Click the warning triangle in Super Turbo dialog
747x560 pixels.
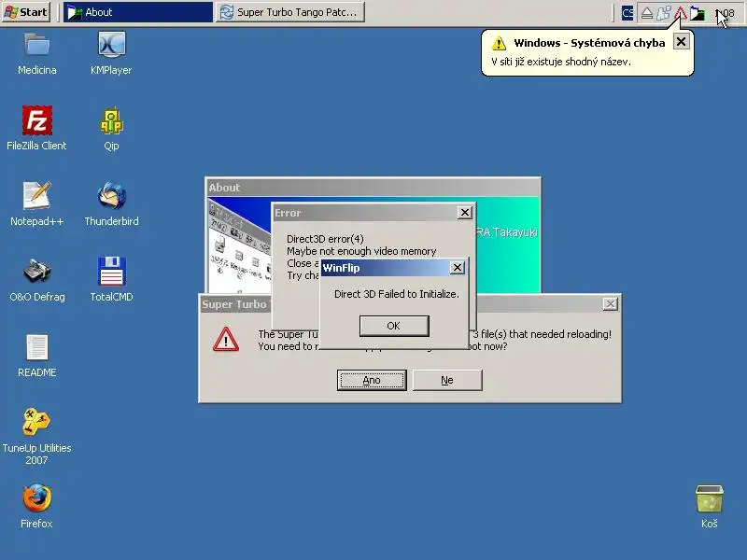226,340
